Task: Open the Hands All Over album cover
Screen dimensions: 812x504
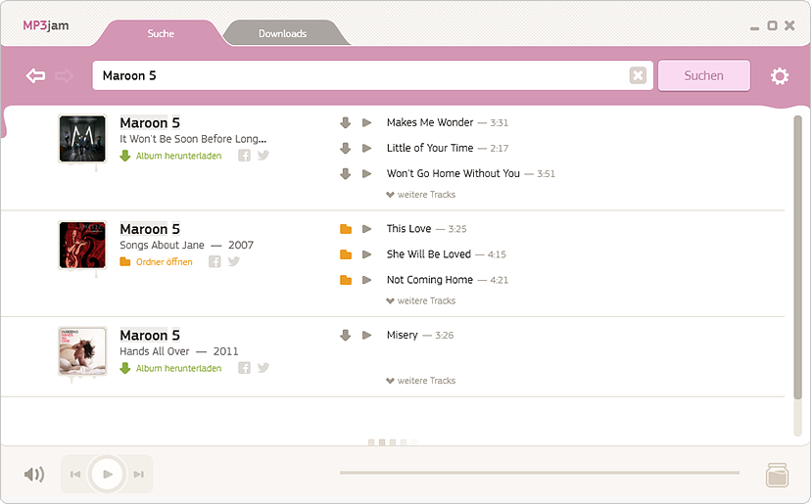Action: click(x=82, y=351)
